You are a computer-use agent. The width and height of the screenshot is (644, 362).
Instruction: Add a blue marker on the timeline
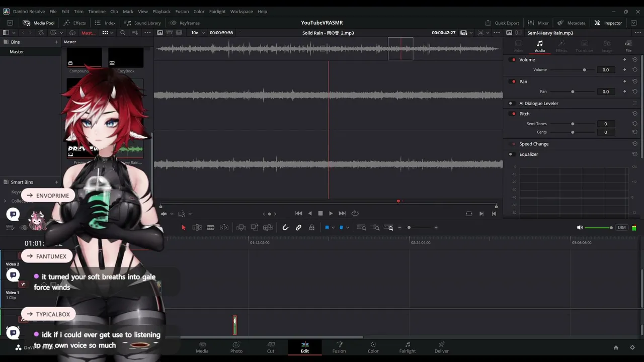[x=341, y=228]
